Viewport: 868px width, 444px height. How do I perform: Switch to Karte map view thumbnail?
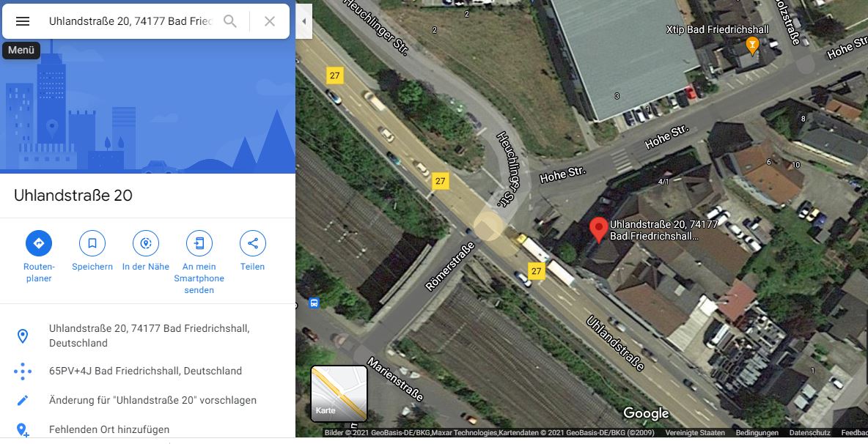tap(339, 393)
